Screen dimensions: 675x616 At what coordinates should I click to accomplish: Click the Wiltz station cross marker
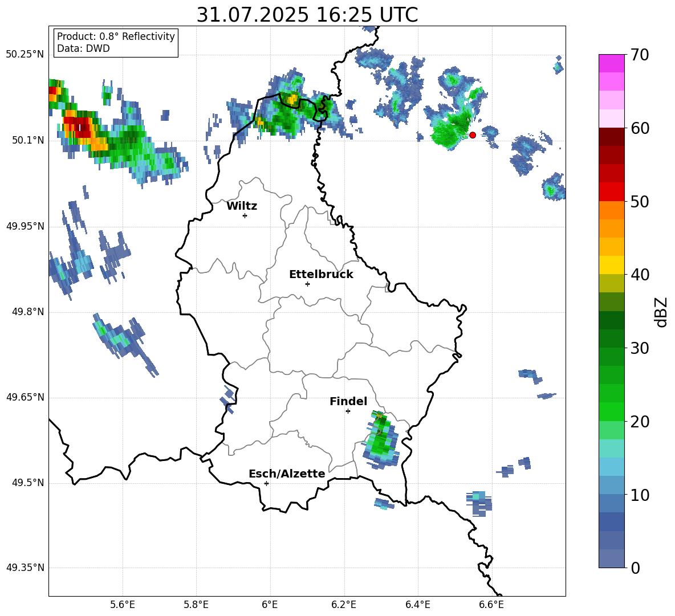click(245, 215)
